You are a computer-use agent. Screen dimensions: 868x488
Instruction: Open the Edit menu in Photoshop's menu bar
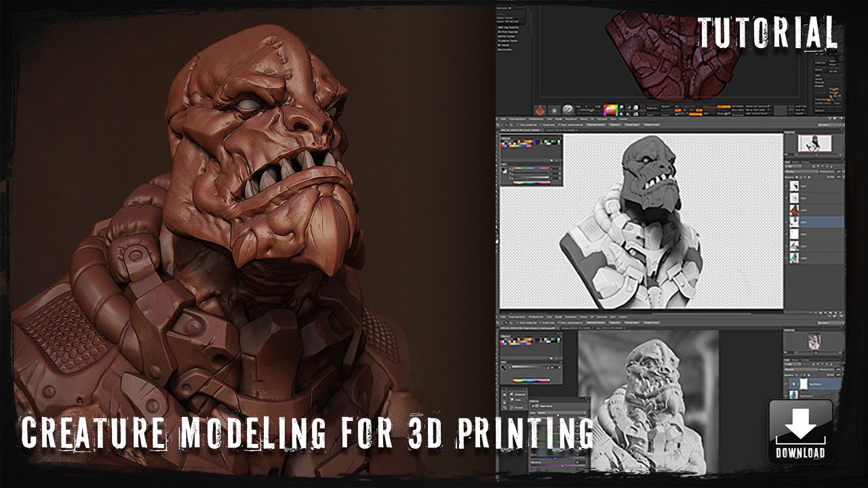(x=516, y=119)
